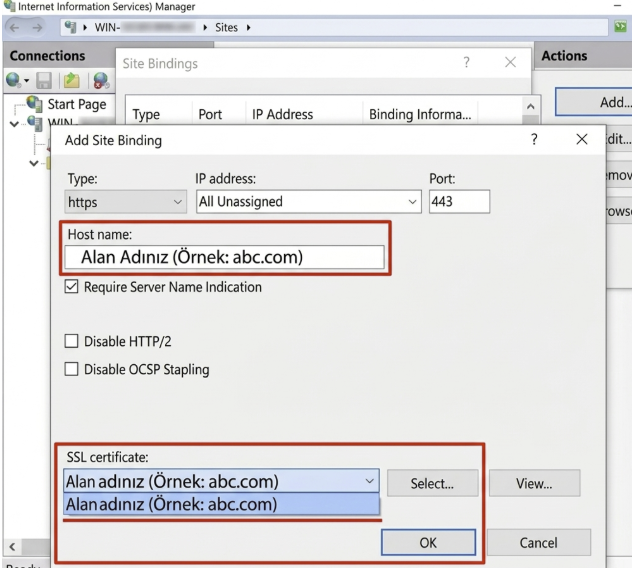Click the globe delete connection icon
The height and width of the screenshot is (572, 638).
tap(101, 81)
